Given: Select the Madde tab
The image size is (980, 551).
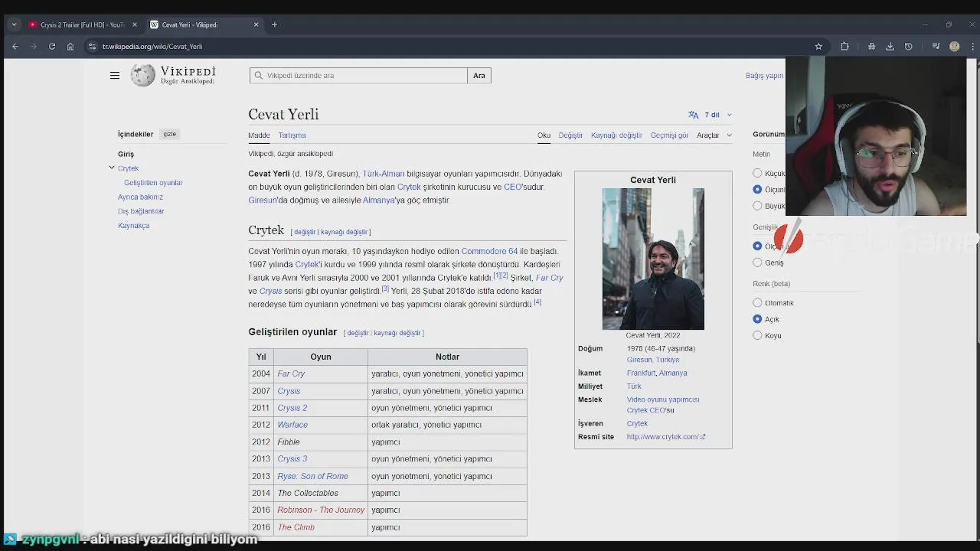Looking at the screenshot, I should [259, 135].
